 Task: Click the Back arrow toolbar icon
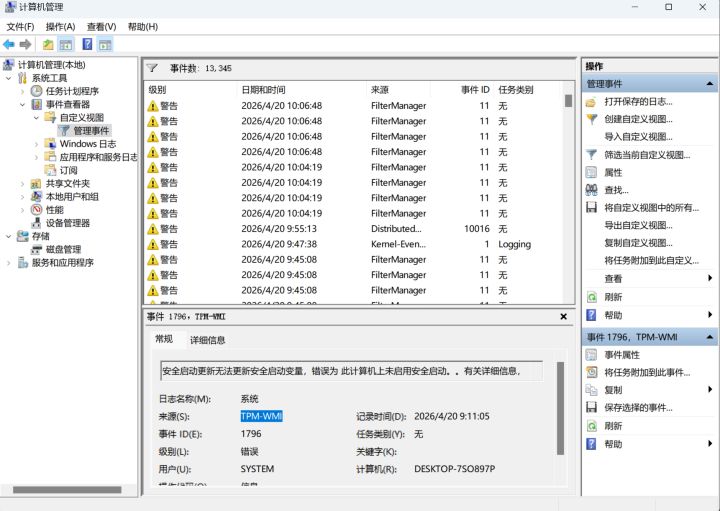click(x=9, y=45)
